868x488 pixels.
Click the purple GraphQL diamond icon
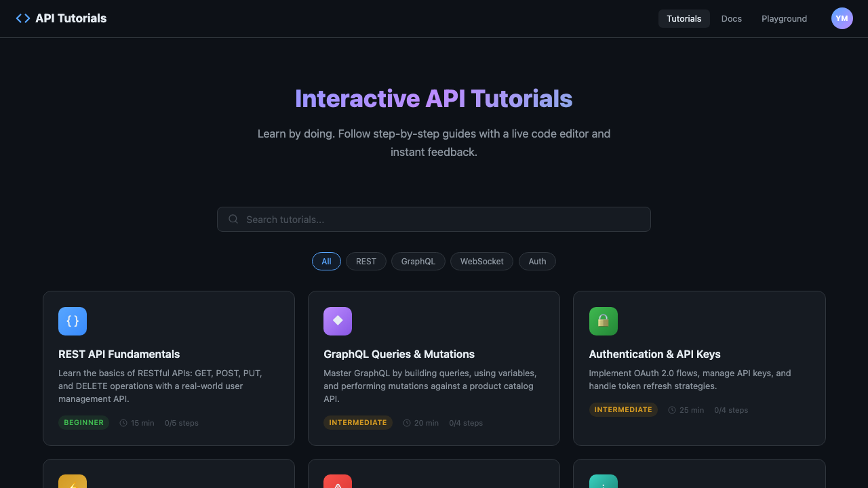(338, 321)
